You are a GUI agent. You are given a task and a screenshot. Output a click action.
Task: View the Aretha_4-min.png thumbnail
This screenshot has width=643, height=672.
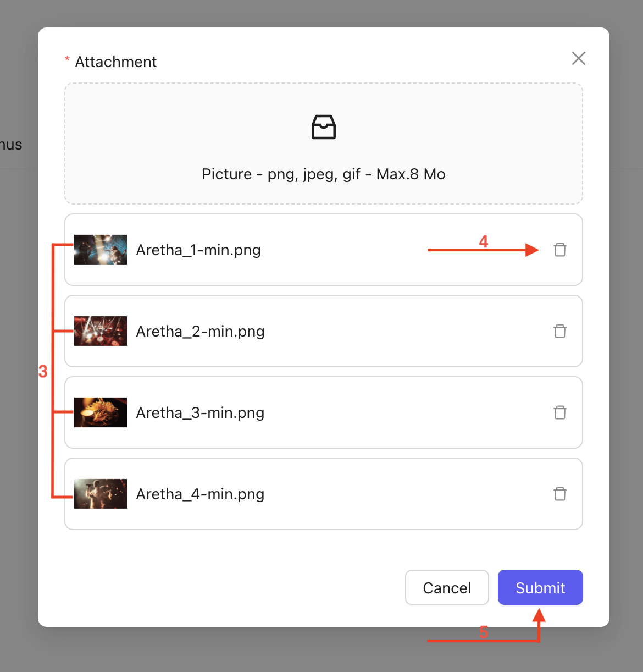point(101,494)
